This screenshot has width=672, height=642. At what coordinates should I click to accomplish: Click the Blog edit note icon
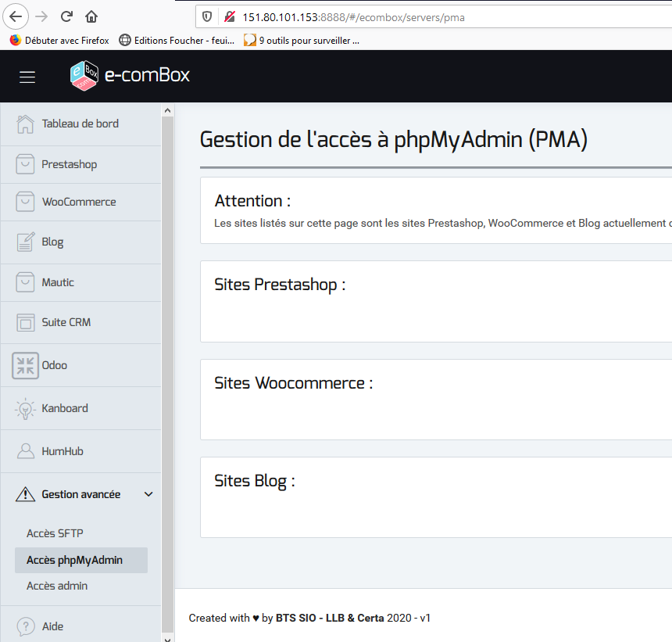[25, 242]
